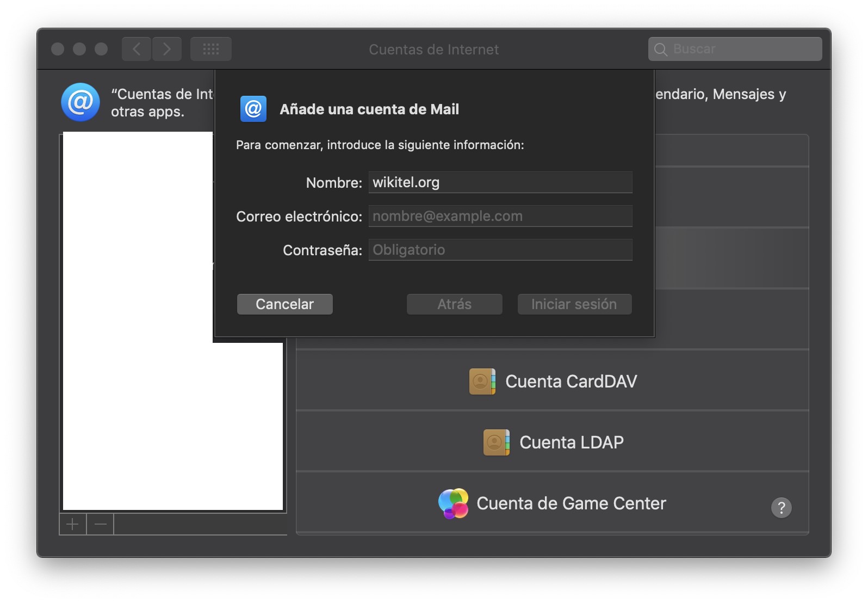Click the Contraseña password field
The image size is (868, 603).
(500, 250)
